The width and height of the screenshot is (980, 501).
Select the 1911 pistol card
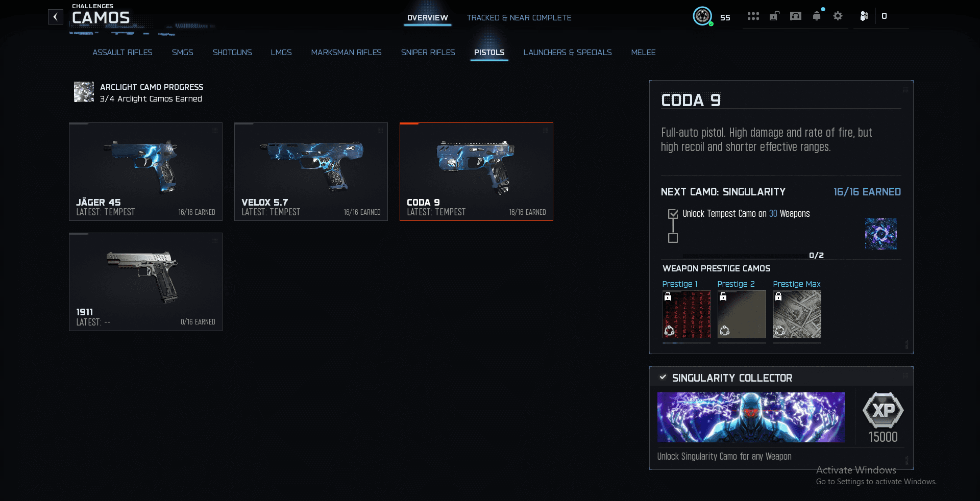click(146, 282)
